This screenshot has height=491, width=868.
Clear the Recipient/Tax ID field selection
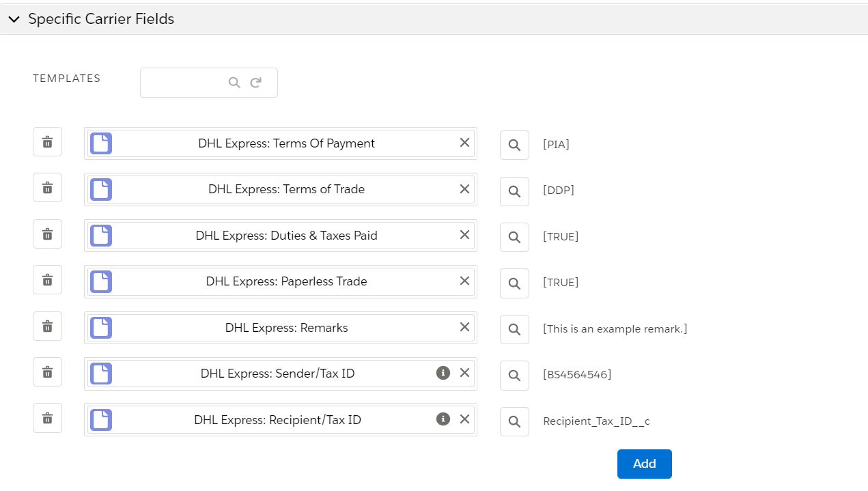(x=464, y=419)
